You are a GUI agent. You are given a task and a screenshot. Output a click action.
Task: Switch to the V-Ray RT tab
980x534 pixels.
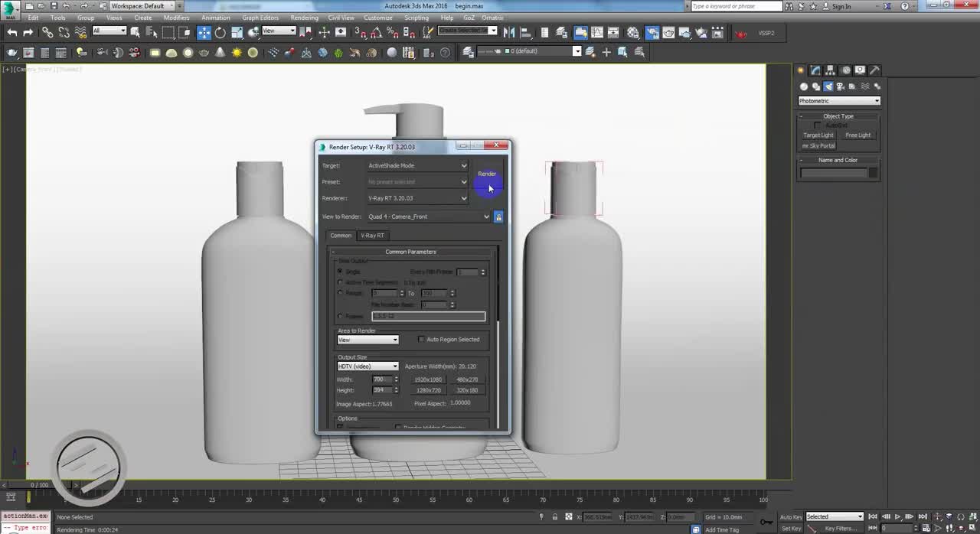[x=373, y=236]
